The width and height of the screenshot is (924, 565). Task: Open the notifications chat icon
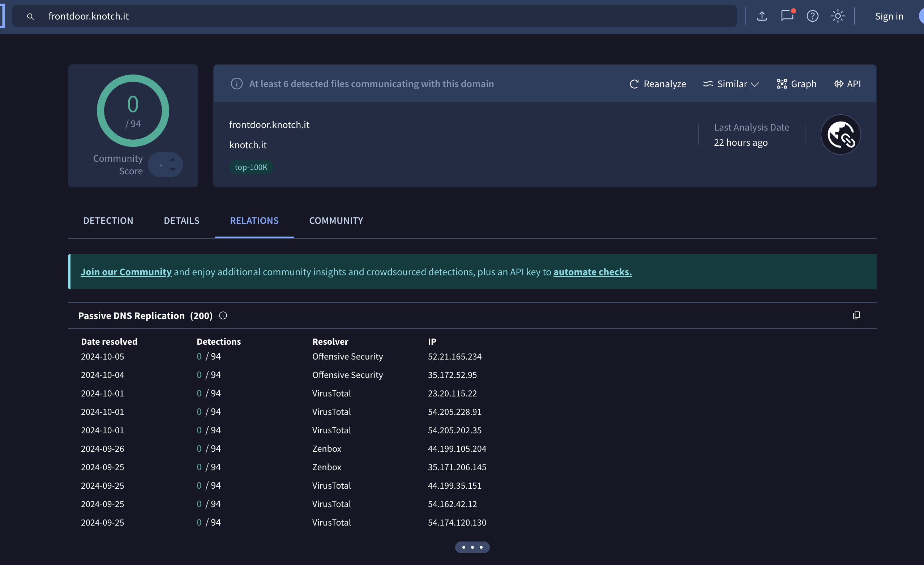(787, 16)
